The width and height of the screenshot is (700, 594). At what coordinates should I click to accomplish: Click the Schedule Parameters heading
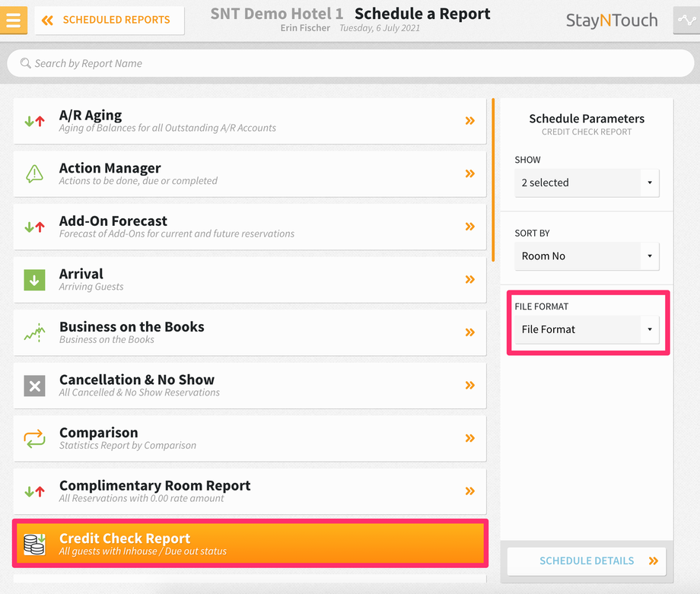point(587,119)
